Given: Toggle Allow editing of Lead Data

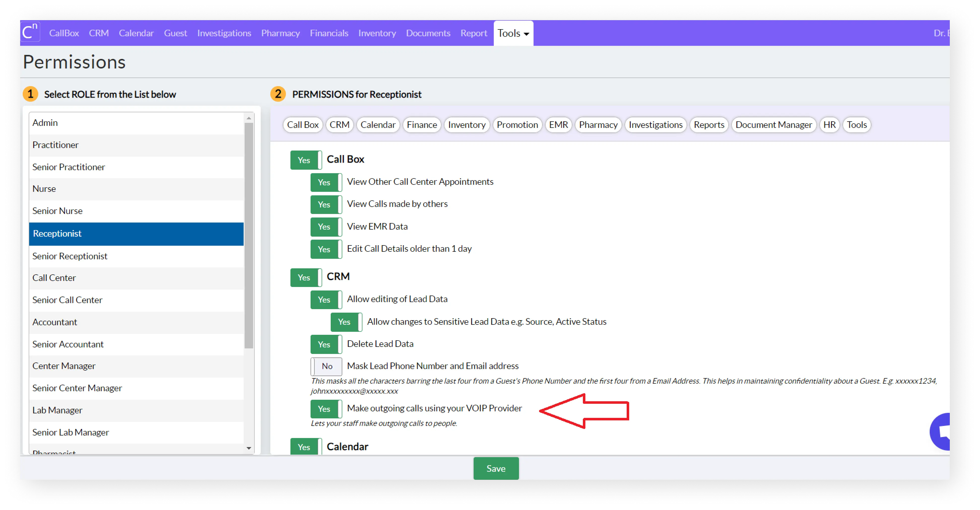Looking at the screenshot, I should [326, 300].
